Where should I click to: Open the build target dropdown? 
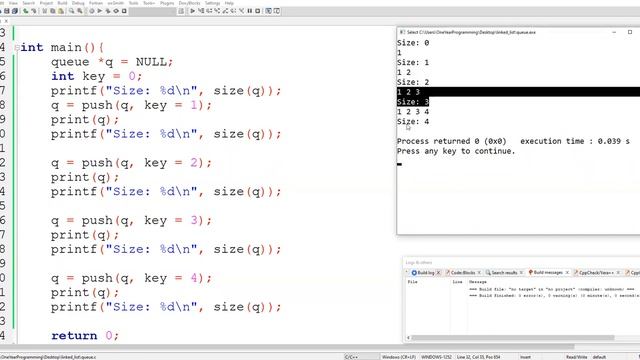pyautogui.click(x=153, y=11)
